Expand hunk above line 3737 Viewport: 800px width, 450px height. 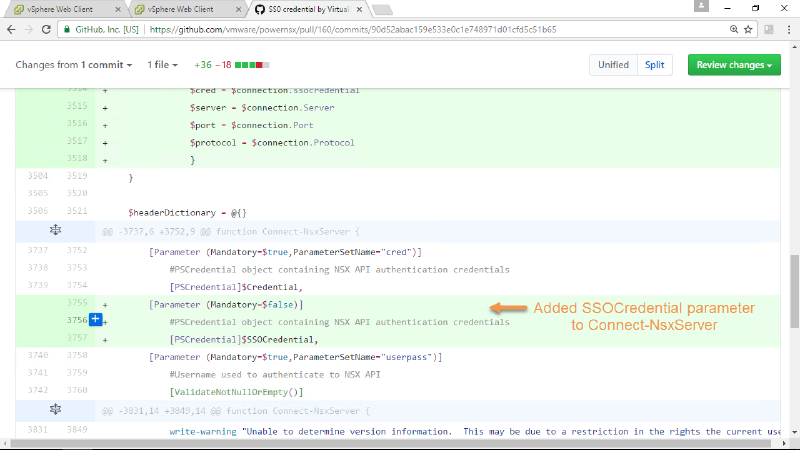coord(55,231)
